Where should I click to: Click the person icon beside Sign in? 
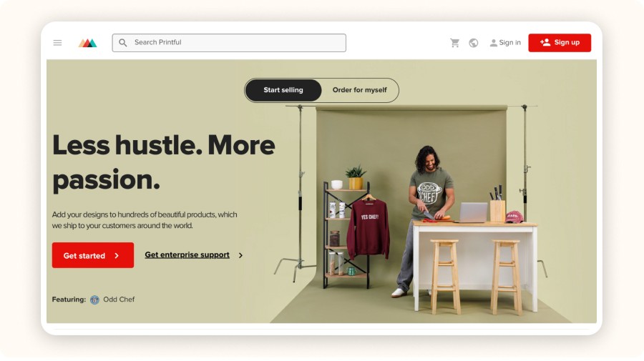point(493,43)
